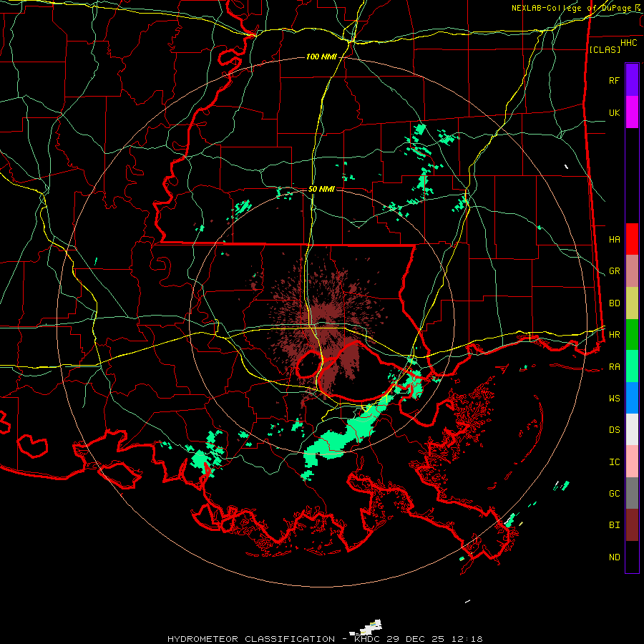The image size is (644, 644).
Task: Select the GR pink legend swatch
Action: 632,270
